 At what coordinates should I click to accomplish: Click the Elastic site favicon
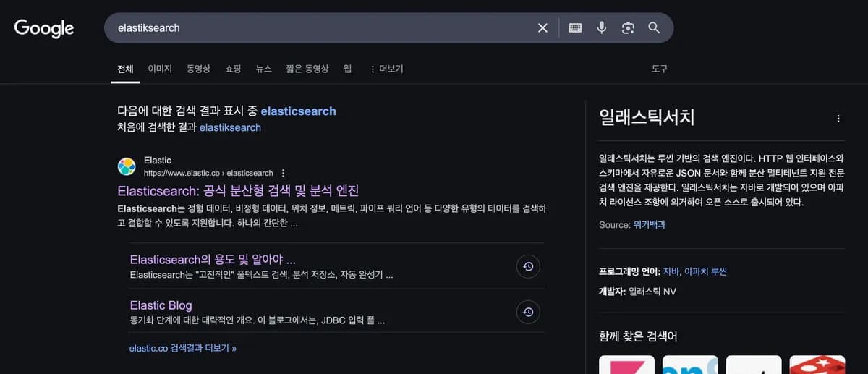coord(127,166)
